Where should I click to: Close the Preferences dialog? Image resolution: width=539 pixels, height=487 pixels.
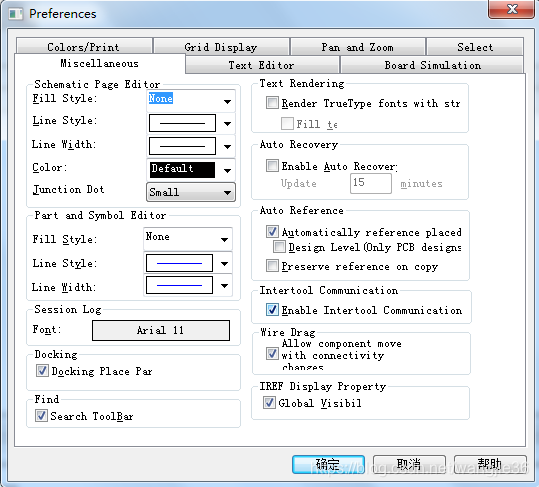512,9
